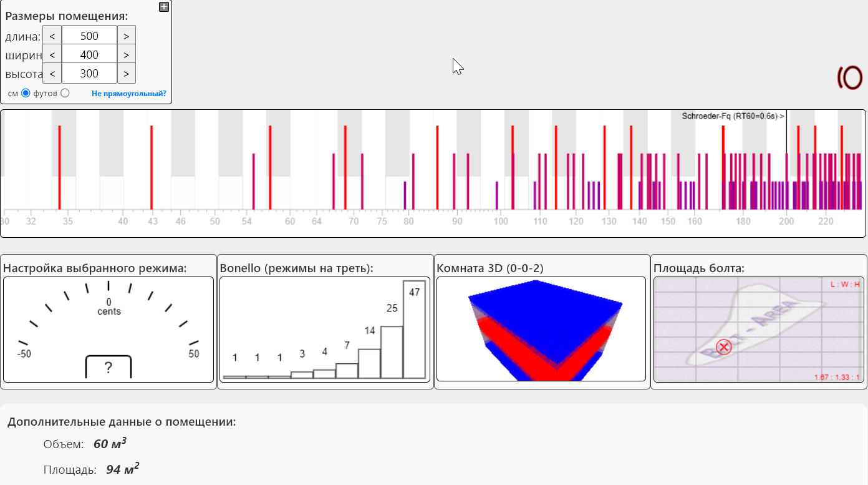Screen dimensions: 868x485
Task: Decrease the room width value
Action: pos(52,55)
